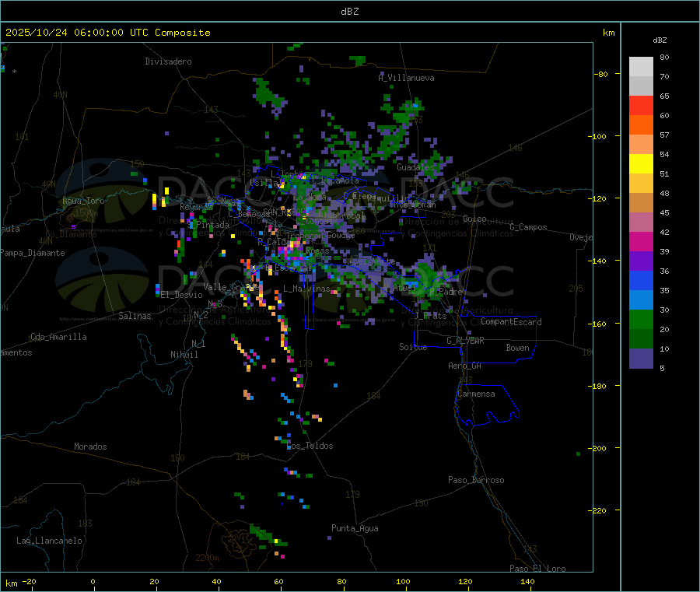Click the El_Desvio location label
Screen dimensions: 700x592
coord(182,295)
